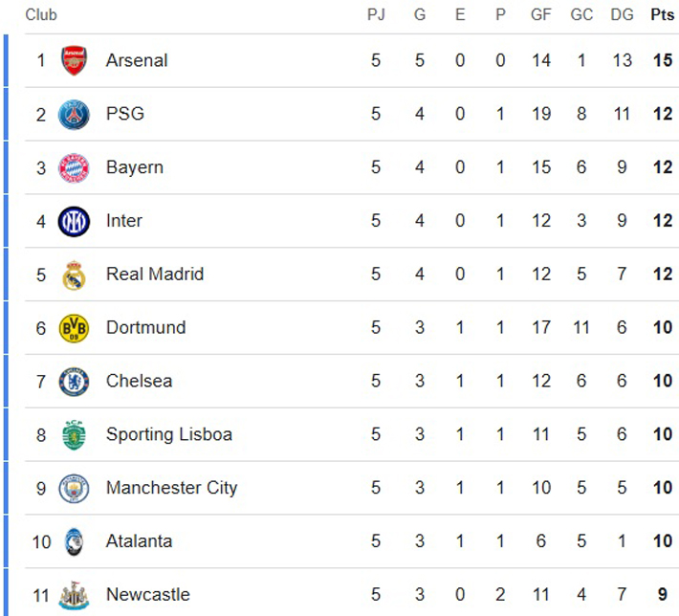Screen dimensions: 679x616
Task: Click the Sporting Lisboa team name
Action: point(168,434)
